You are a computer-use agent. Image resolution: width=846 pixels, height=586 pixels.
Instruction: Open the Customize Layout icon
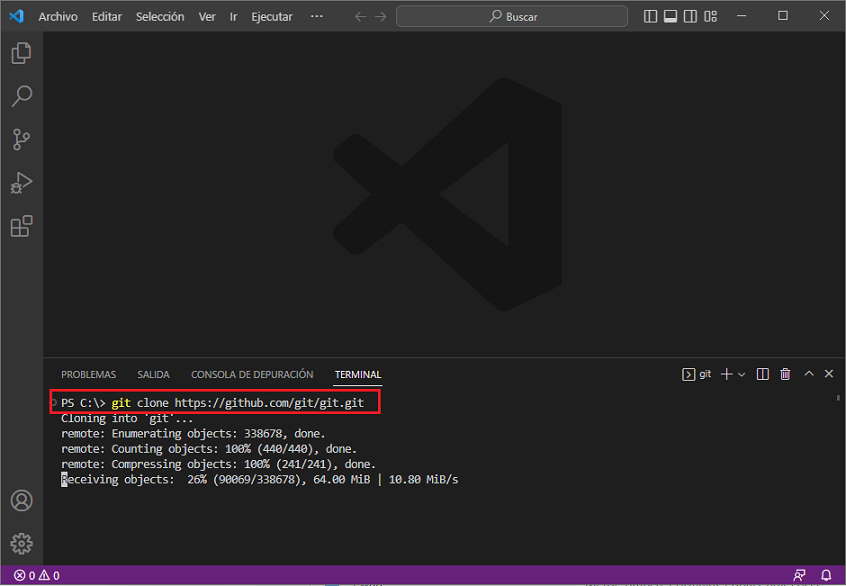click(x=711, y=16)
